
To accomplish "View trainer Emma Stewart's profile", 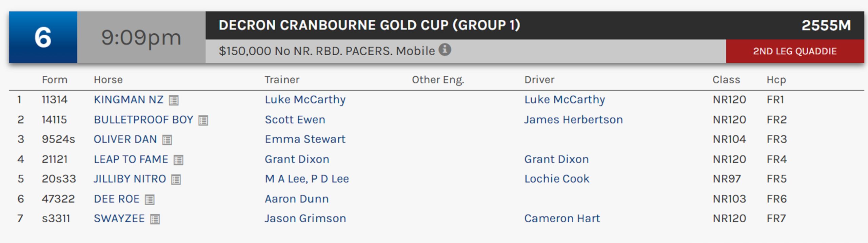I will point(305,139).
